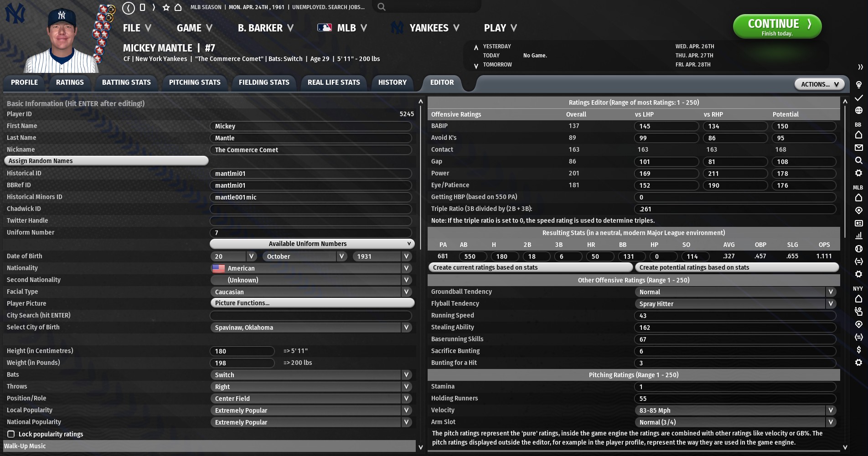This screenshot has height=456, width=868.
Task: Click the Power vs RHP field showing 211
Action: [x=735, y=174]
